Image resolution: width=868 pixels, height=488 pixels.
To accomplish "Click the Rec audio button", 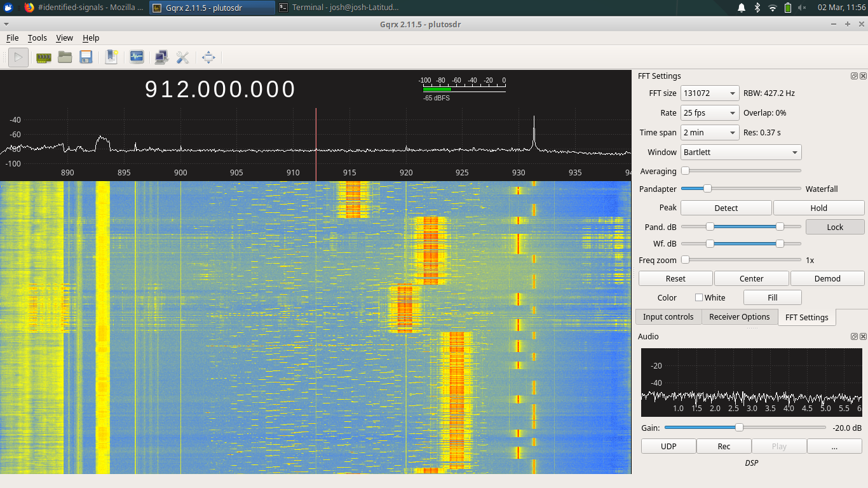I will click(x=724, y=446).
